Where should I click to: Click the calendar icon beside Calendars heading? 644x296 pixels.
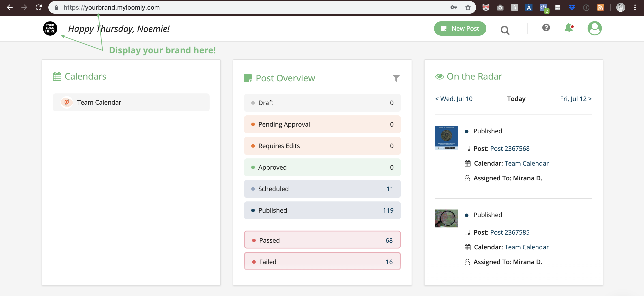(57, 76)
